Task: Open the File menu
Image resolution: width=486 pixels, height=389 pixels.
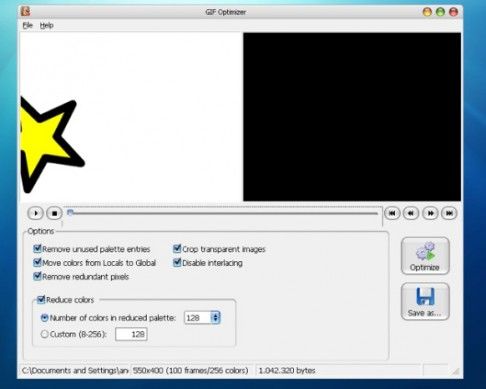Action: pos(27,25)
